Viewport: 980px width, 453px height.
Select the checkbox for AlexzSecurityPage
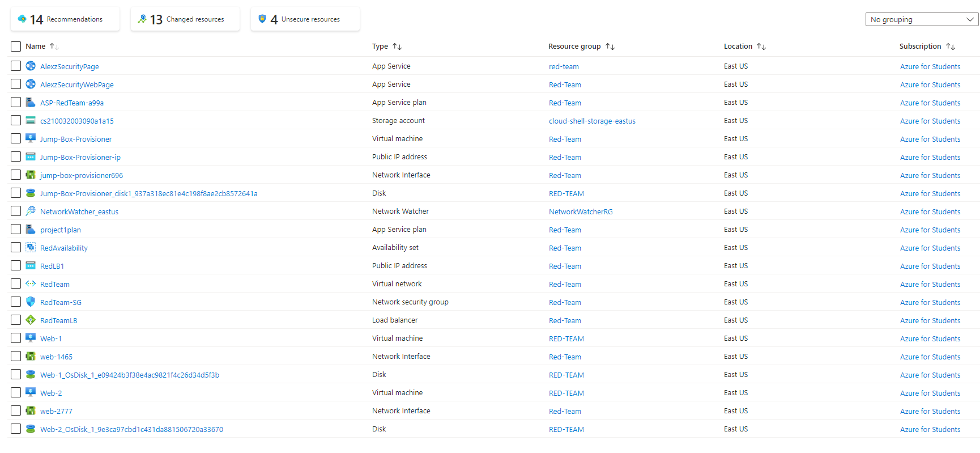(16, 66)
